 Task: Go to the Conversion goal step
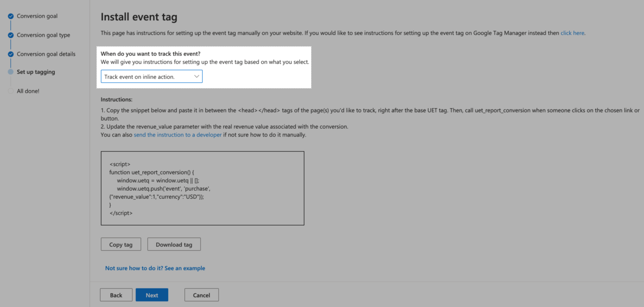click(x=37, y=16)
